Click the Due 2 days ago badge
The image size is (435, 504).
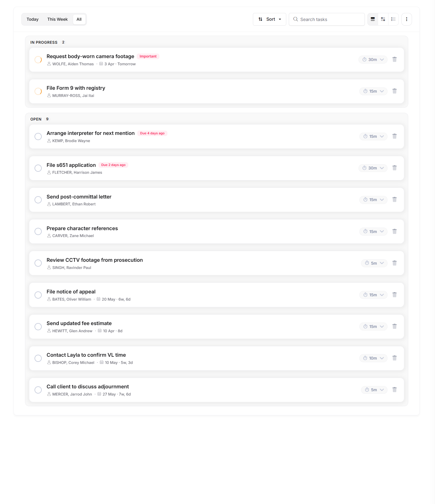coord(113,165)
